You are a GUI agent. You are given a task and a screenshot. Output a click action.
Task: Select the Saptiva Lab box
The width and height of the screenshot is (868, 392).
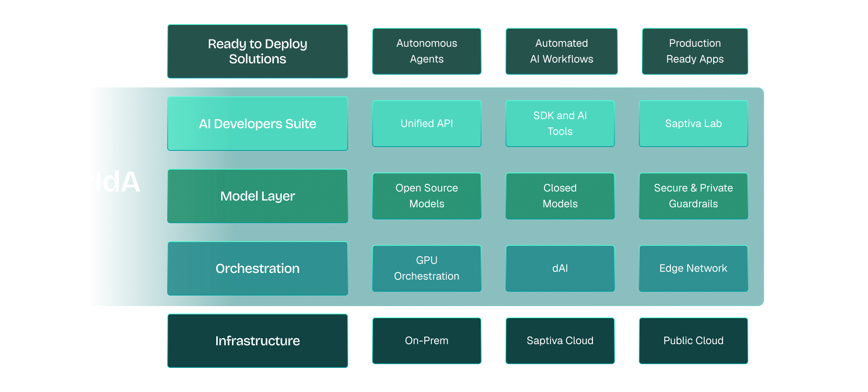694,124
